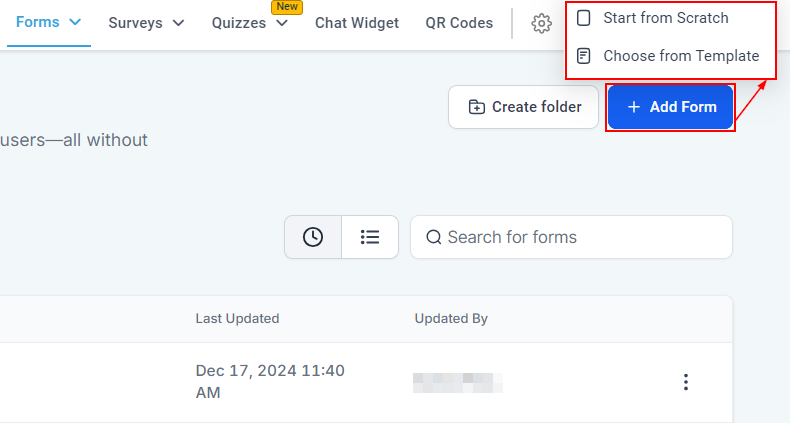Click the Create folder button

click(x=523, y=107)
